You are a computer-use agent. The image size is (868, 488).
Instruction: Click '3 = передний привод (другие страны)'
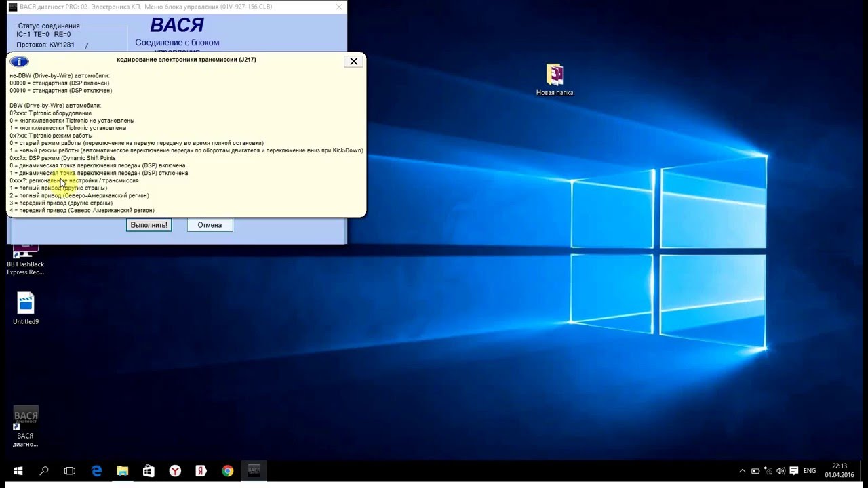pyautogui.click(x=61, y=203)
